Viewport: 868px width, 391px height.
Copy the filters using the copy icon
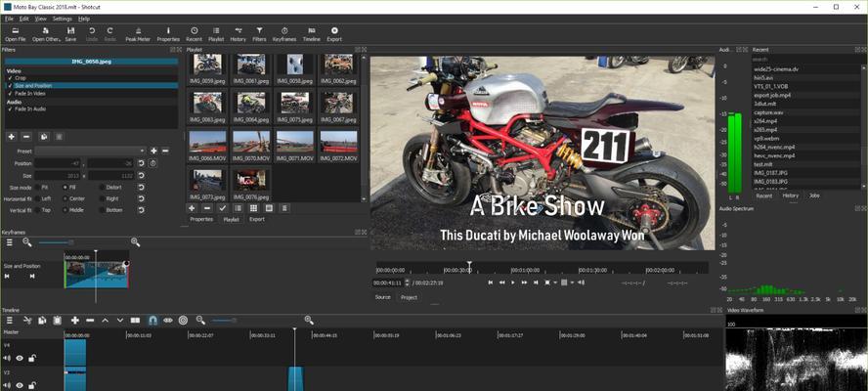tap(44, 137)
